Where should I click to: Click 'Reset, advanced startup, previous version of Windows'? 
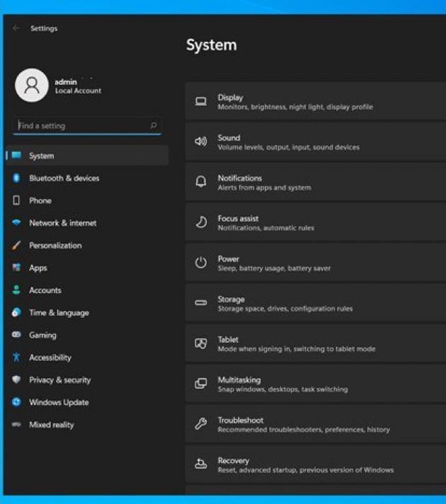point(306,470)
